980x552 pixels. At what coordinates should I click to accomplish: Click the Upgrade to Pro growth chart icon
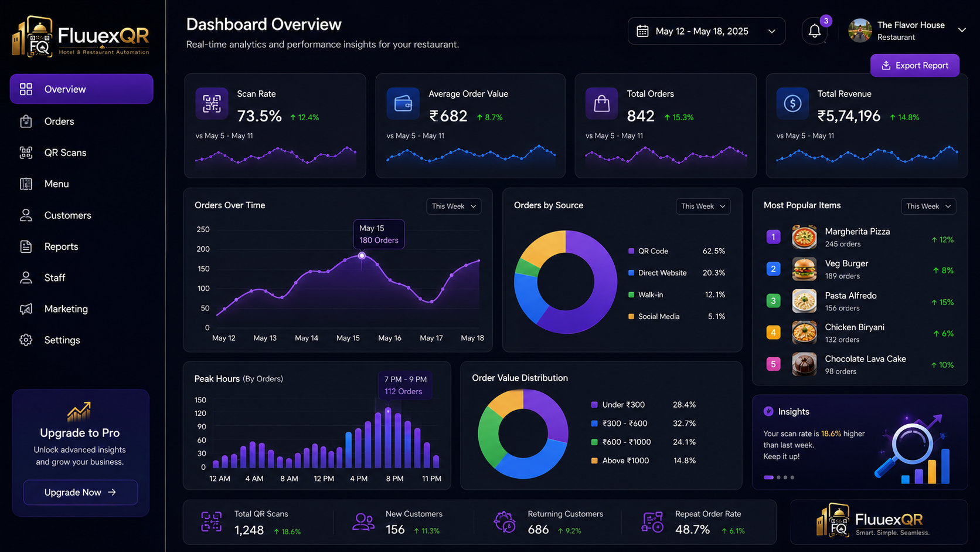79,412
